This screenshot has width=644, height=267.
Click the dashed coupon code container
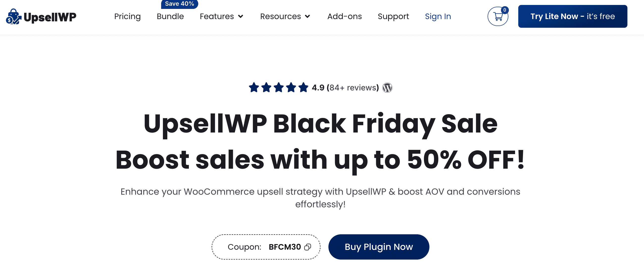coord(266,247)
